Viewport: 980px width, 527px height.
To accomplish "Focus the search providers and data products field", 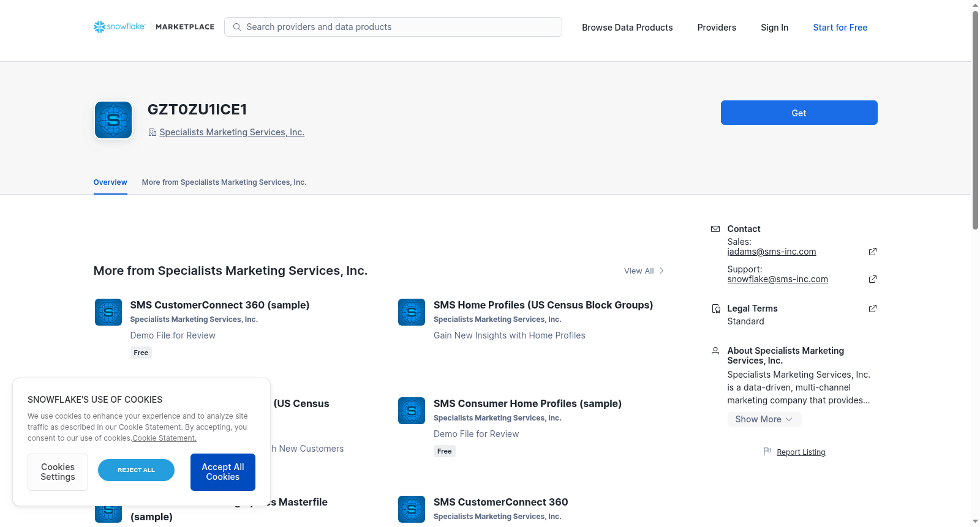I will [x=393, y=27].
